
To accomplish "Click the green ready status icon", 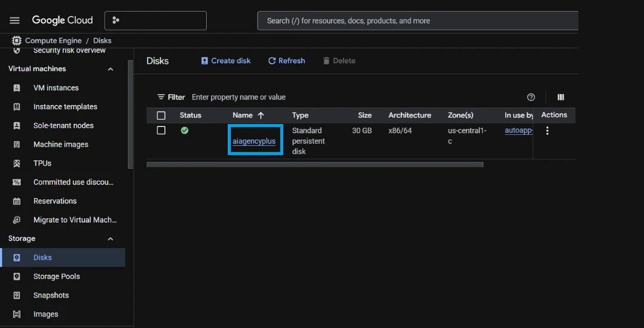I will click(185, 131).
